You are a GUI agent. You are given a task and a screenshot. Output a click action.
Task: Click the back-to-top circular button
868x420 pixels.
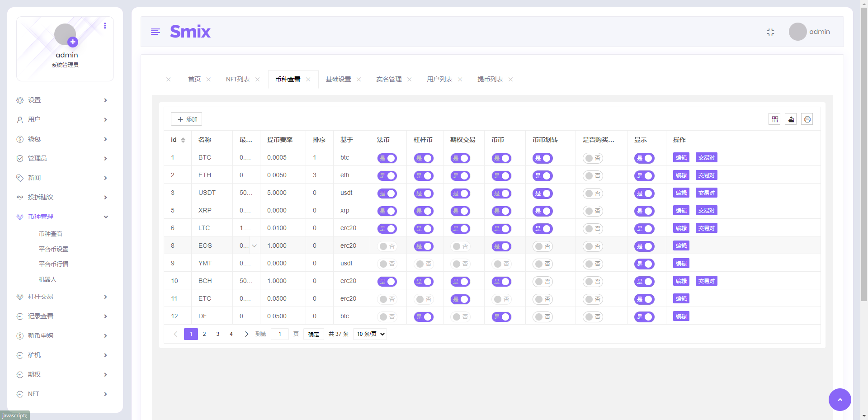tap(840, 400)
